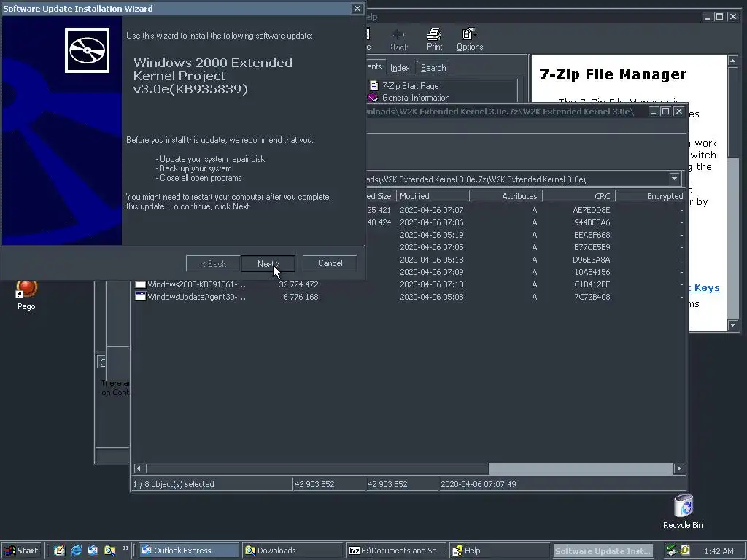The image size is (747, 560).
Task: Open the 7-Zip address path dropdown arrow
Action: point(674,179)
